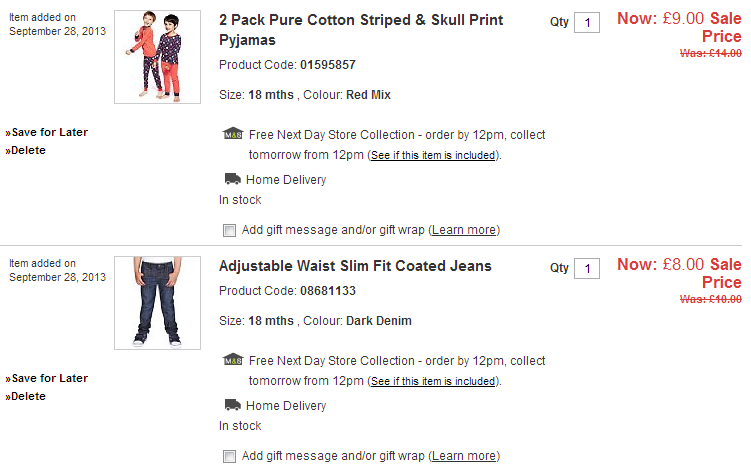Click the quantity field for the pyjamas
Image resolution: width=751 pixels, height=469 pixels.
coord(587,23)
